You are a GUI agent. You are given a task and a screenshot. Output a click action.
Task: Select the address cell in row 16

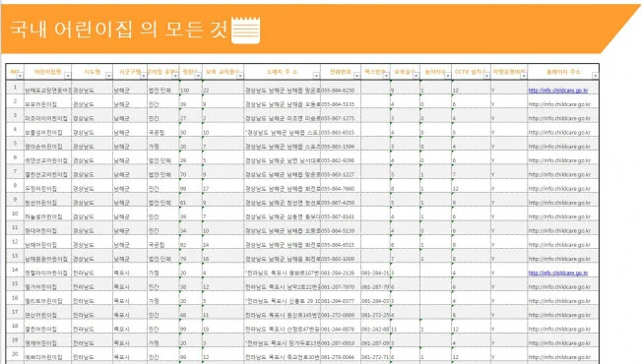coord(282,298)
